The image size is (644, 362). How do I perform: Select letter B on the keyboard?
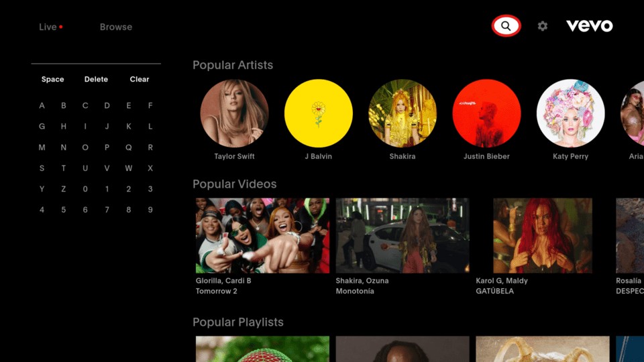tap(63, 105)
